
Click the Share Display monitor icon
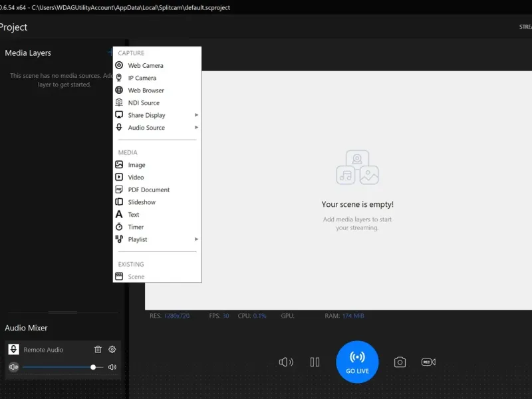(119, 114)
